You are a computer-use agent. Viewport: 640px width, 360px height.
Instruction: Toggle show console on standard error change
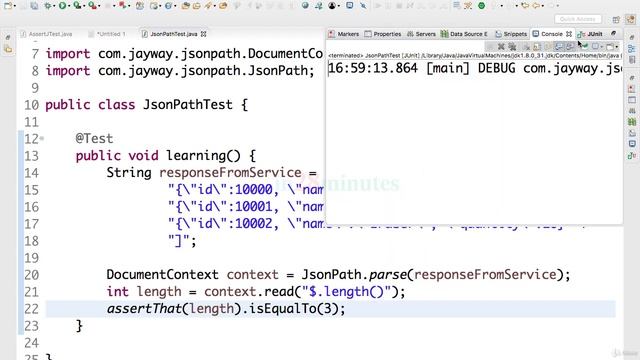[x=570, y=47]
